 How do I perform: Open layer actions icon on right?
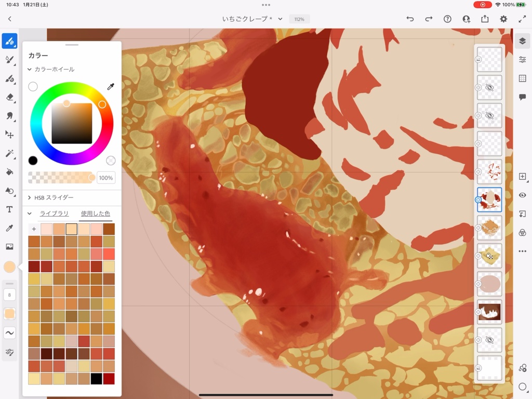point(523,368)
